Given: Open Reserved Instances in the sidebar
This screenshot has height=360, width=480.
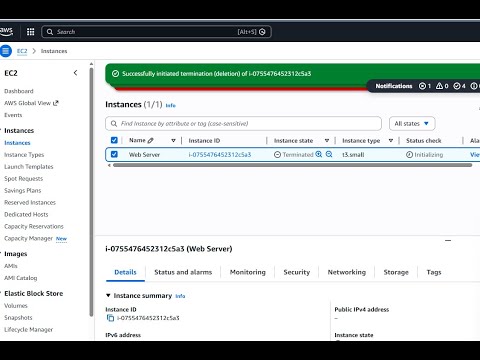Looking at the screenshot, I should (x=30, y=203).
